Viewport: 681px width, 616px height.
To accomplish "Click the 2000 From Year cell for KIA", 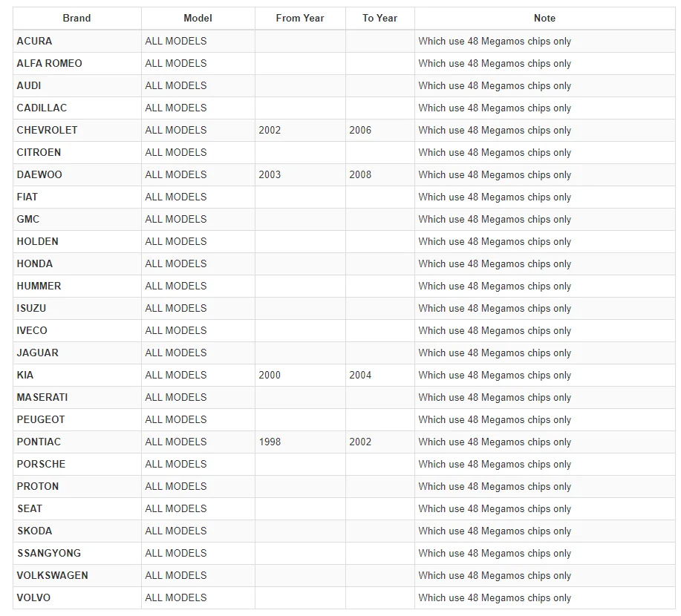I will [270, 375].
